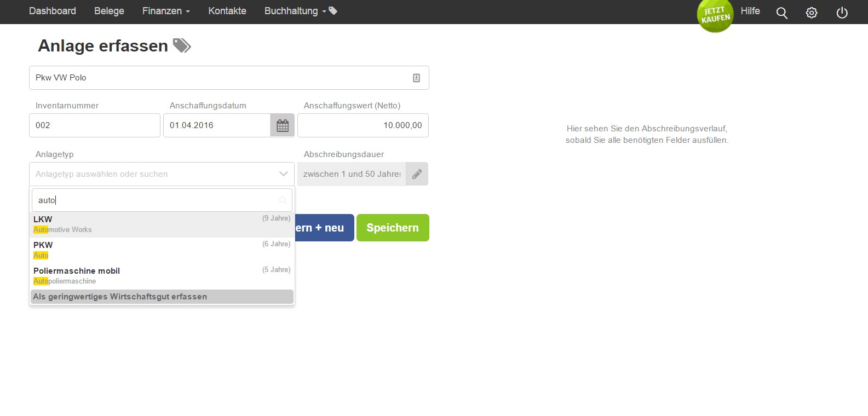Collapse the Anlagetyp dropdown chevron
868x416 pixels.
coord(283,174)
